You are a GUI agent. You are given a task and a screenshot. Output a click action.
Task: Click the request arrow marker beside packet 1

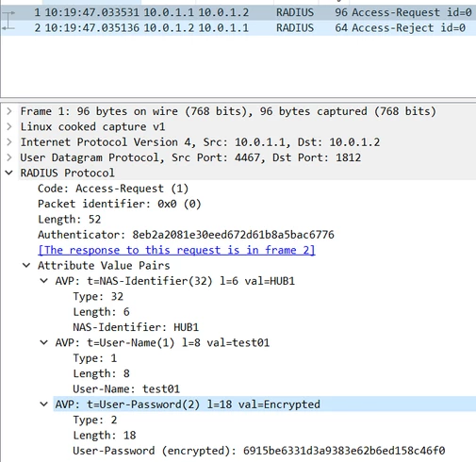[8, 13]
